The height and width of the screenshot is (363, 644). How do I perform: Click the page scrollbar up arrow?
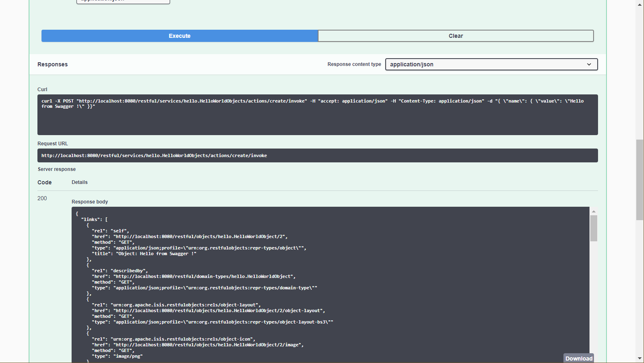[640, 4]
